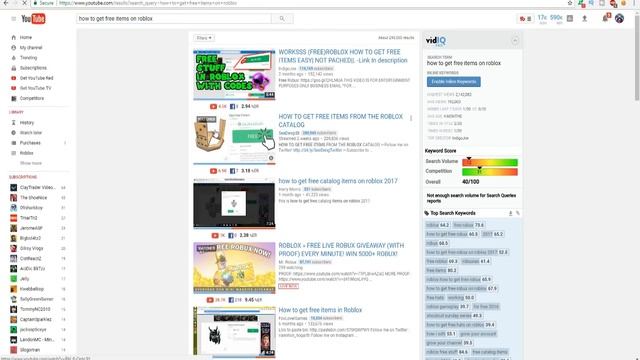
Task: Open the red extension icon in Chrome toolbar
Action: tap(613, 3)
